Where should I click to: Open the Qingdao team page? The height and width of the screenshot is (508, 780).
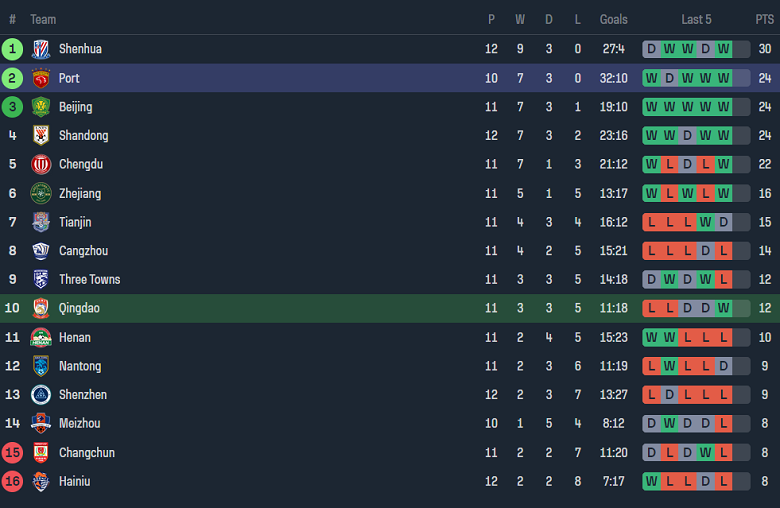(79, 309)
